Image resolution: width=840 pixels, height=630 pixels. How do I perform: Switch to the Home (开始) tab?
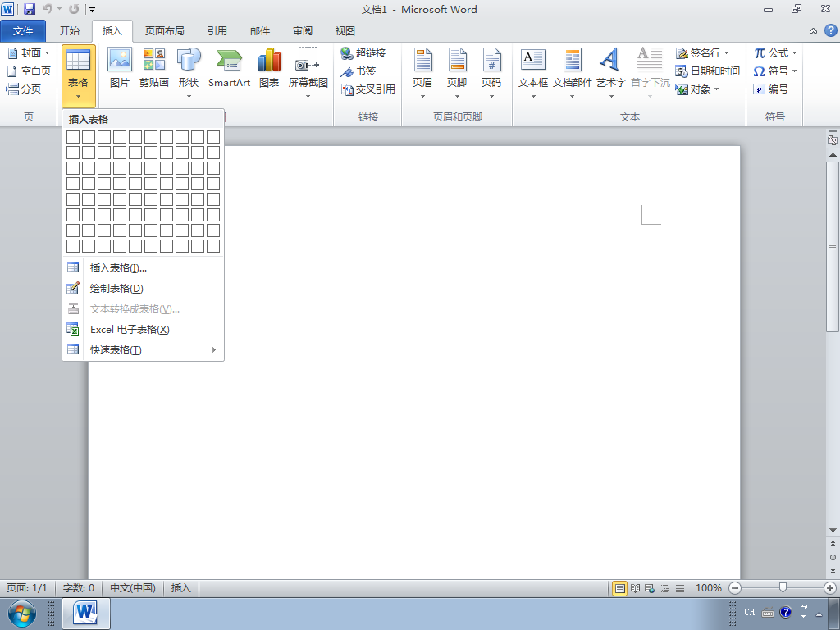click(69, 31)
